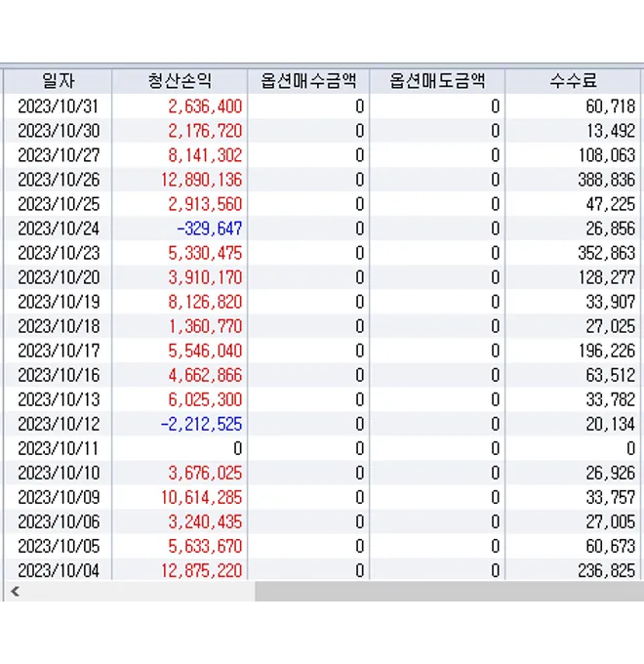Select the 2023/10/24 date cell
Image resolution: width=644 pixels, height=664 pixels.
(58, 228)
